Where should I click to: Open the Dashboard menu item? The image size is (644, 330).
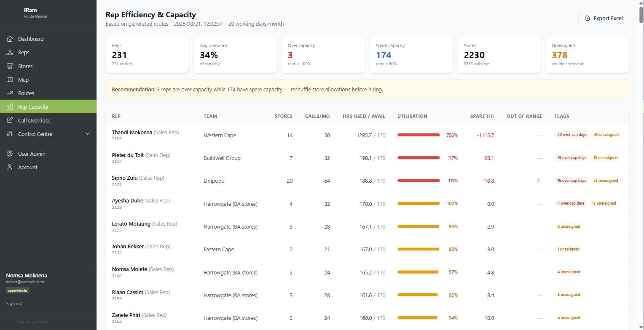pyautogui.click(x=48, y=39)
